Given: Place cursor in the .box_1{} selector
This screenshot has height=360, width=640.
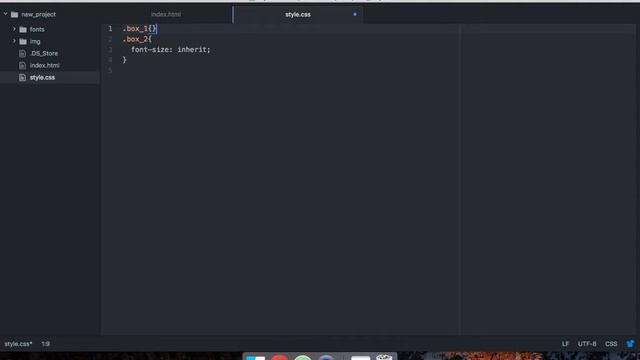Looking at the screenshot, I should pyautogui.click(x=139, y=29).
